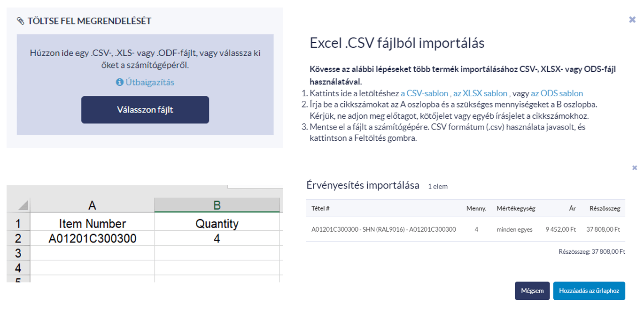Screen dimensions: 644x311
Task: Click the paperclip icon beside TÖLTSE FEL MEGRENDELÉSÉT
Action: pos(20,21)
